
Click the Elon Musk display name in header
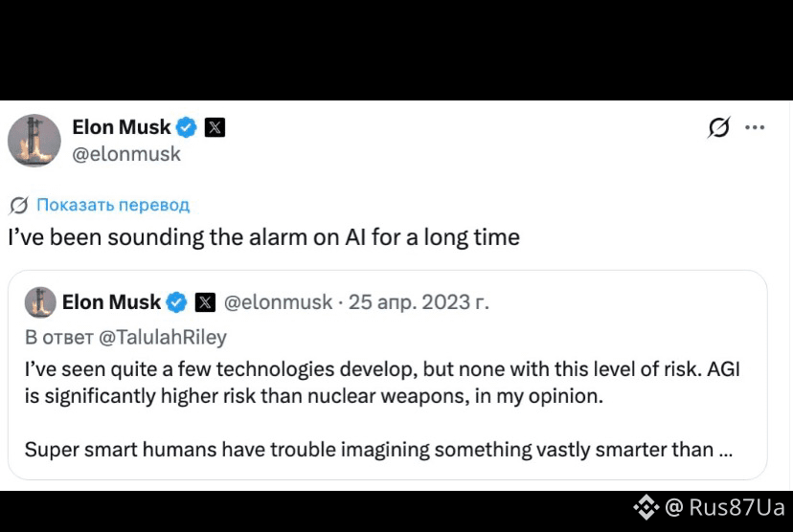(122, 127)
